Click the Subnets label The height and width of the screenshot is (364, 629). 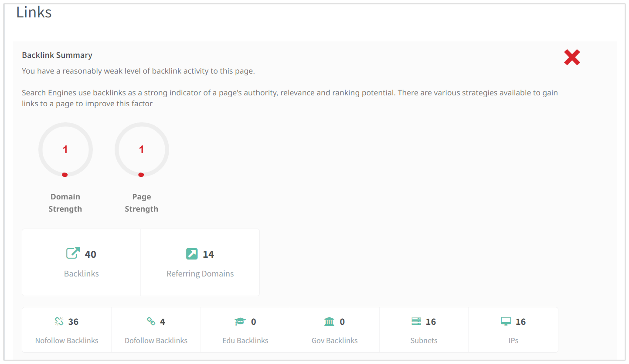[x=424, y=340]
